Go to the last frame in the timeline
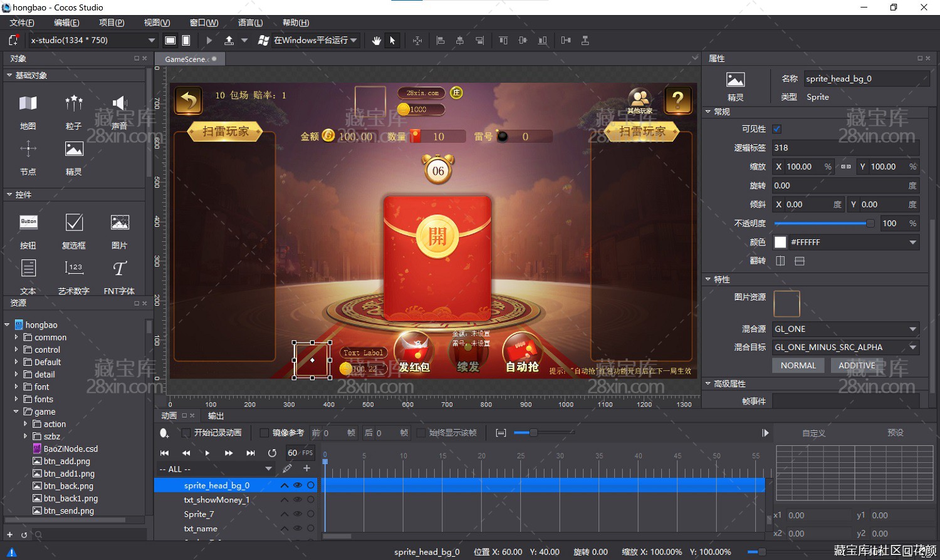The width and height of the screenshot is (940, 560). (x=251, y=453)
